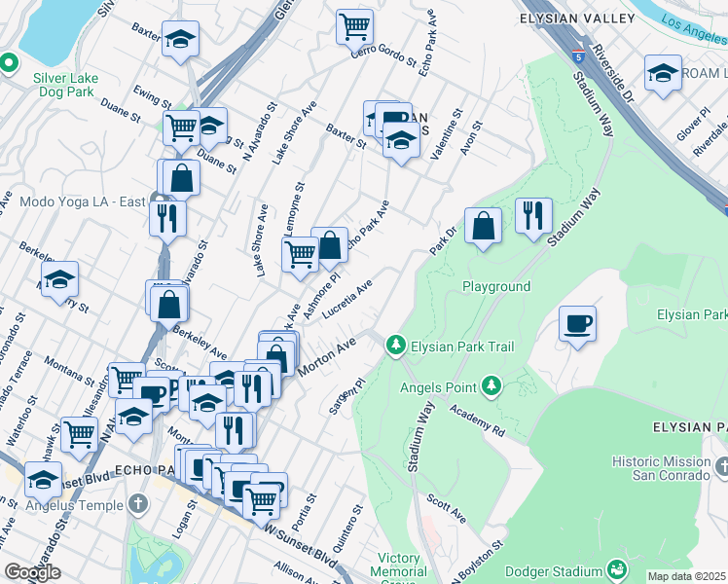Click the Elysian Park Trail green marker
Viewport: 728px width, 584px height.
point(395,345)
